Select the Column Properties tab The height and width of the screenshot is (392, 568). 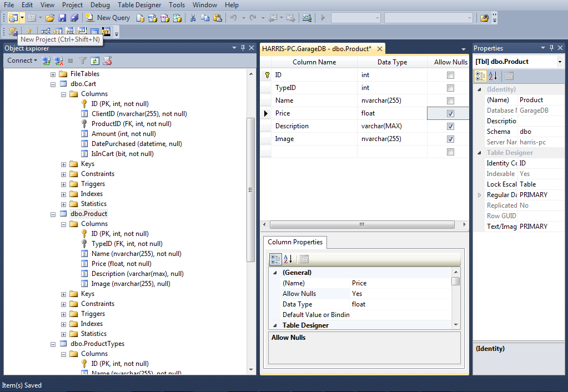pyautogui.click(x=295, y=242)
